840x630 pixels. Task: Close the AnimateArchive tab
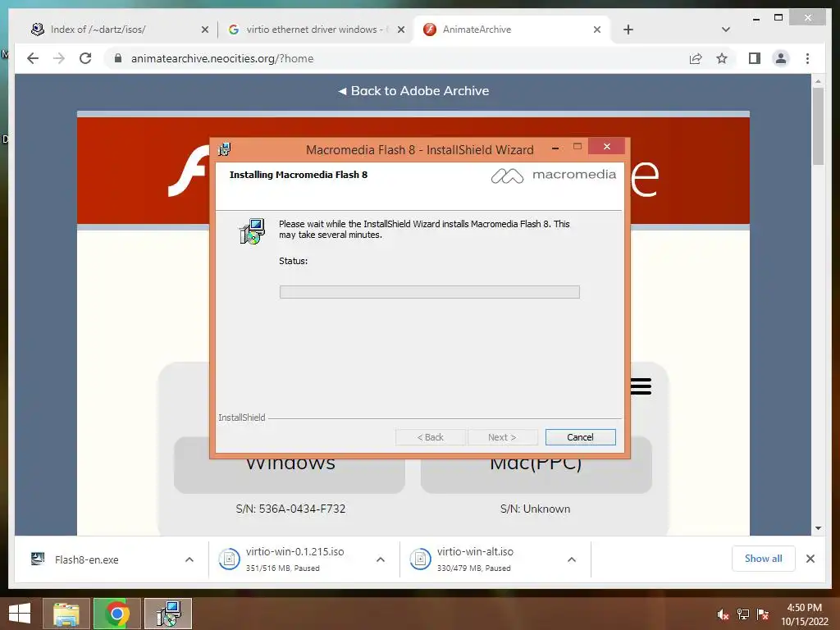pyautogui.click(x=597, y=30)
